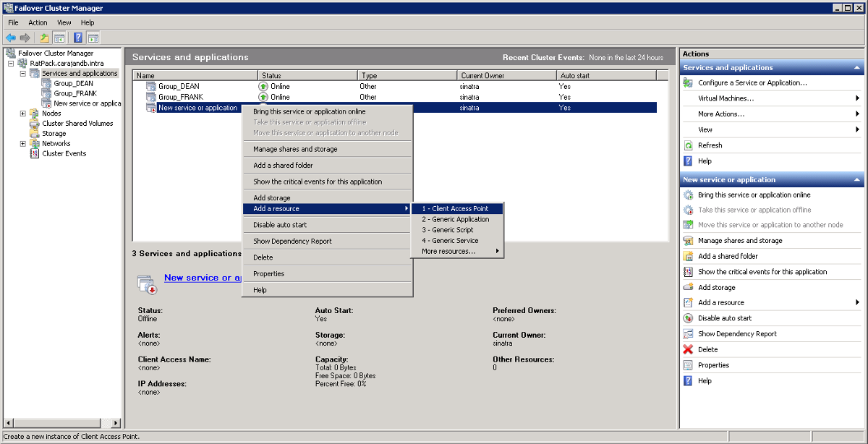Open the Help menu in the menu bar

(87, 23)
